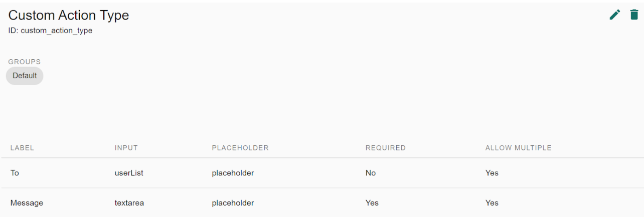Click the REQUIRED column header

point(385,148)
